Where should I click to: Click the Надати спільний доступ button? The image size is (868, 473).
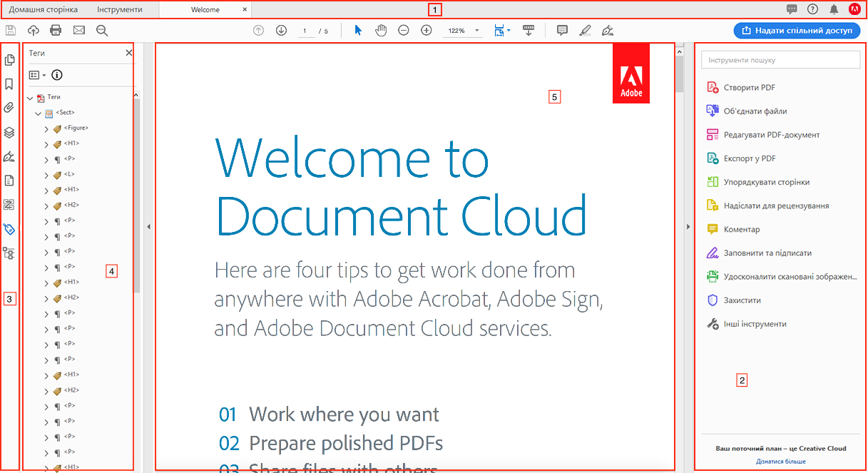point(797,31)
